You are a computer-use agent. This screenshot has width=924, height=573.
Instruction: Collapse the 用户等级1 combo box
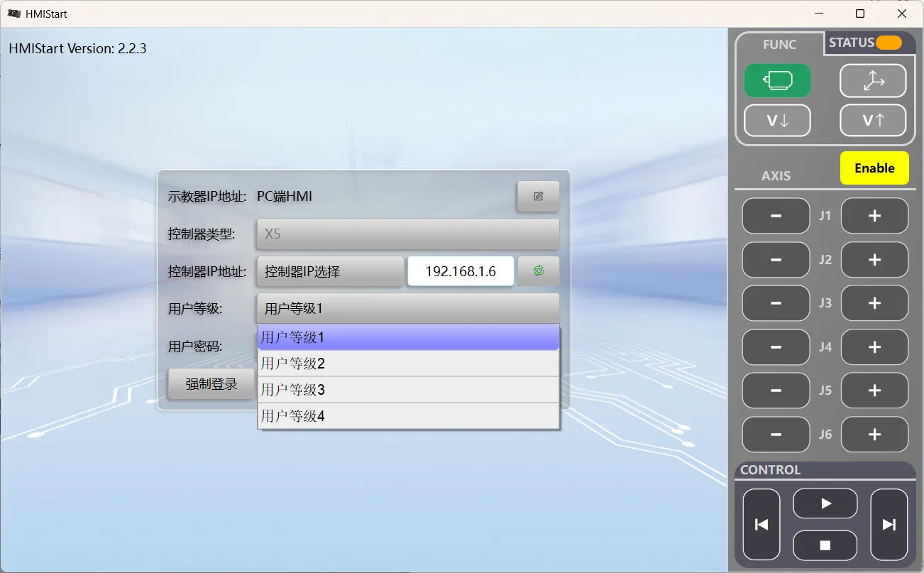pos(408,308)
